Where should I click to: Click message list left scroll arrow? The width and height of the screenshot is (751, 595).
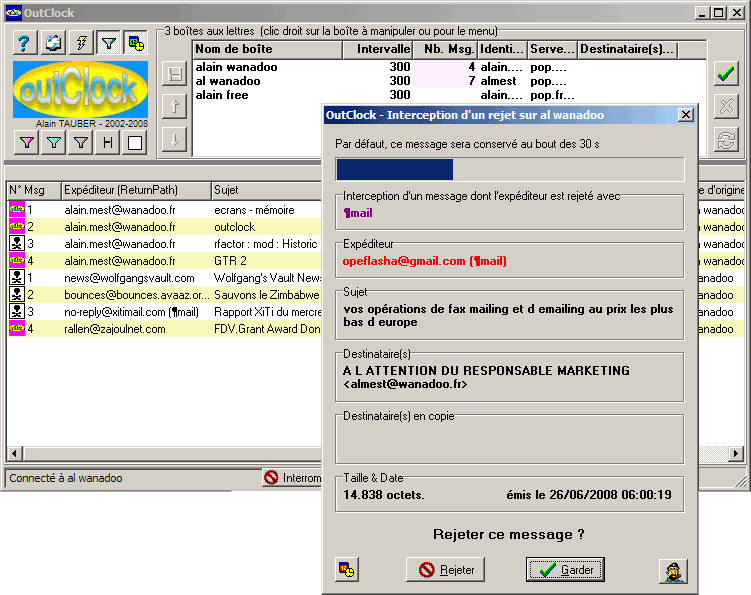(14, 453)
